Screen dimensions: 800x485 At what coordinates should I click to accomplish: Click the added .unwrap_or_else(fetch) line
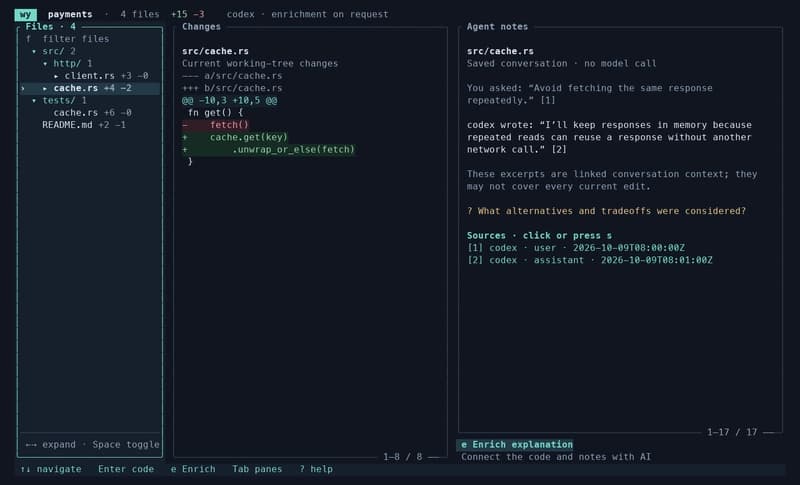pyautogui.click(x=268, y=149)
